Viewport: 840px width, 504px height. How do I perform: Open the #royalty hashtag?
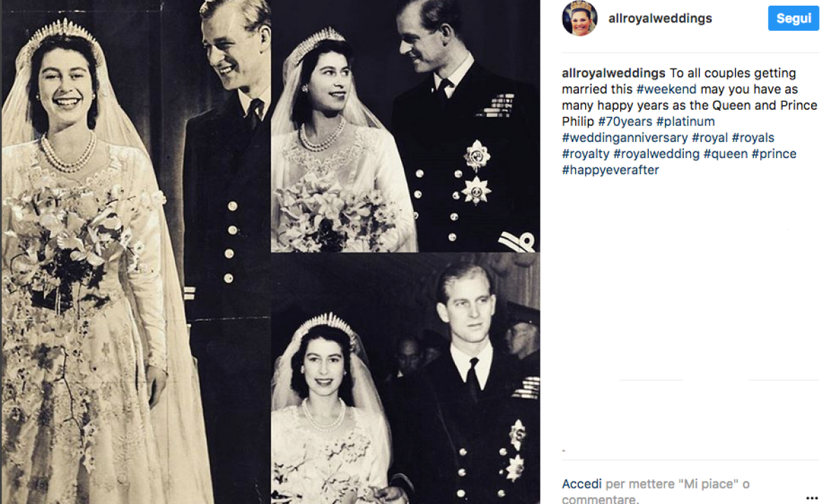point(586,154)
